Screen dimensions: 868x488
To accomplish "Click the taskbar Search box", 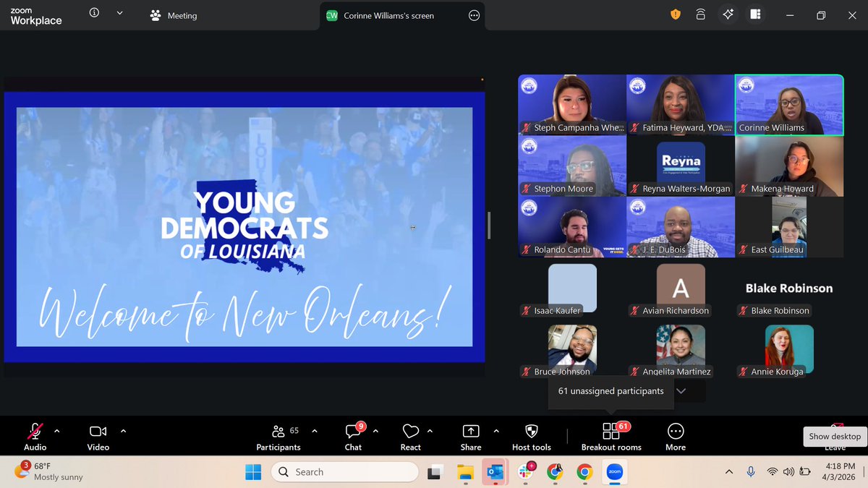I will click(344, 472).
